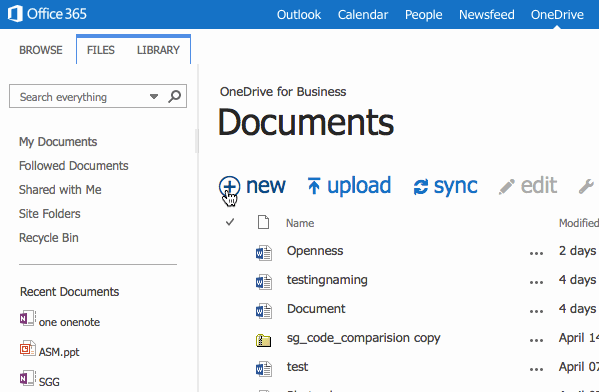The width and height of the screenshot is (599, 392).
Task: Open the one onenote recent document
Action: pos(70,322)
